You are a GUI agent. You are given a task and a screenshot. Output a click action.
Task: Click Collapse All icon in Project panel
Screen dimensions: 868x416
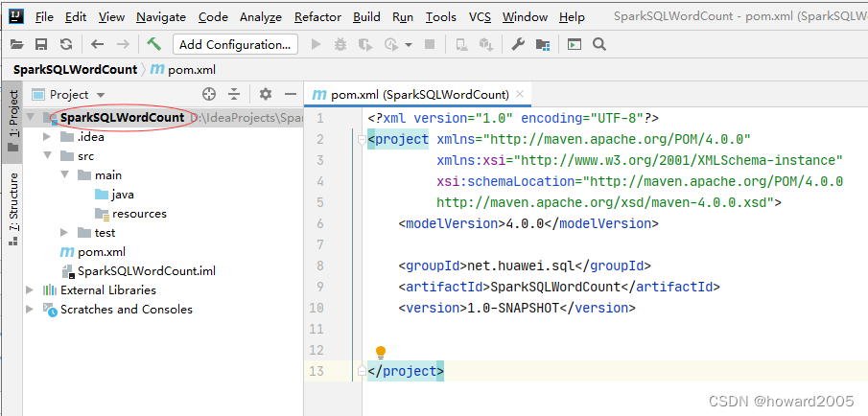coord(234,94)
